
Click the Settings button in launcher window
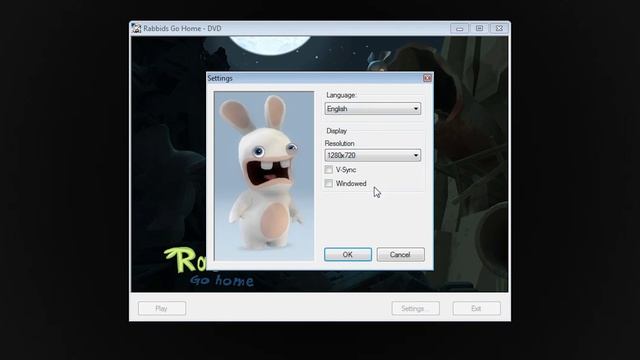(416, 308)
